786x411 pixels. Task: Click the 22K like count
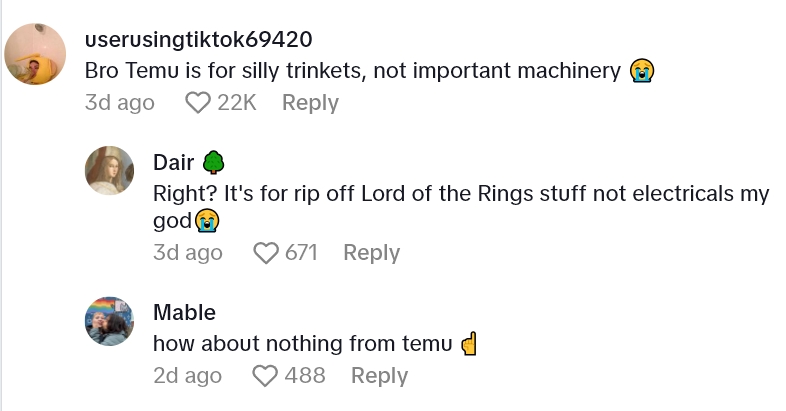(238, 102)
